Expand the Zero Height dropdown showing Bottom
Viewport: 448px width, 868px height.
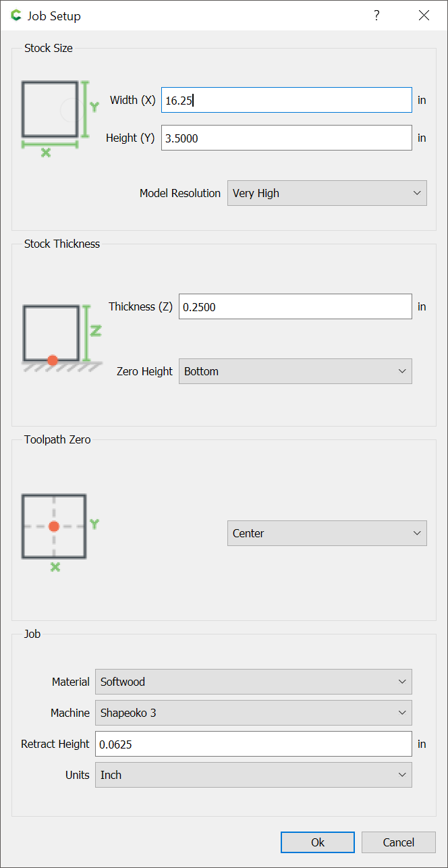pos(296,371)
